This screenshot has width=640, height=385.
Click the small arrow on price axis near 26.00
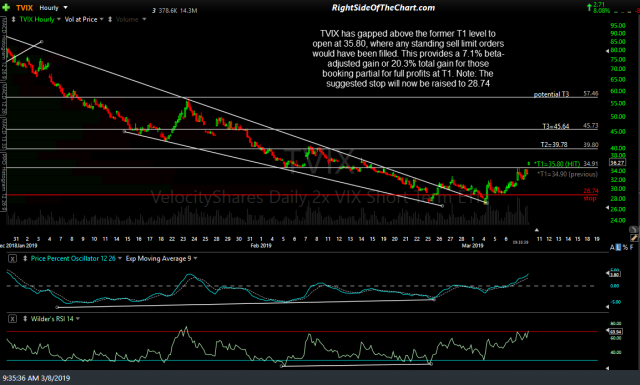pyautogui.click(x=607, y=208)
